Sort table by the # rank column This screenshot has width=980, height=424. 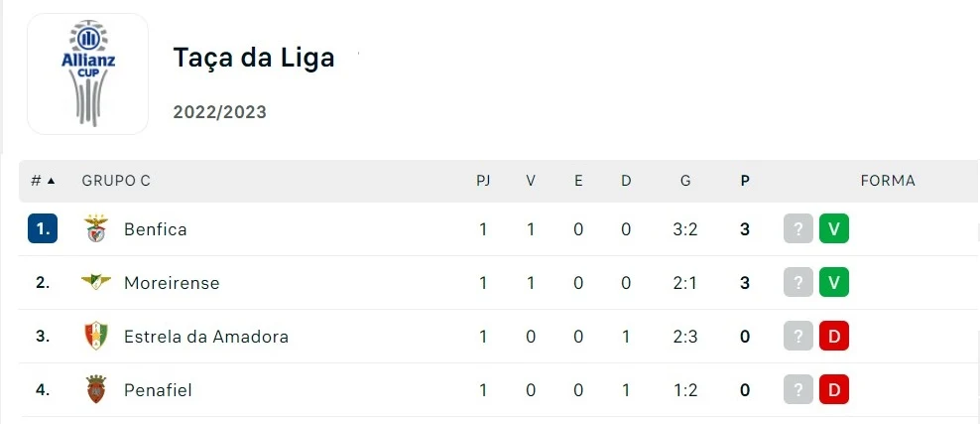(42, 181)
